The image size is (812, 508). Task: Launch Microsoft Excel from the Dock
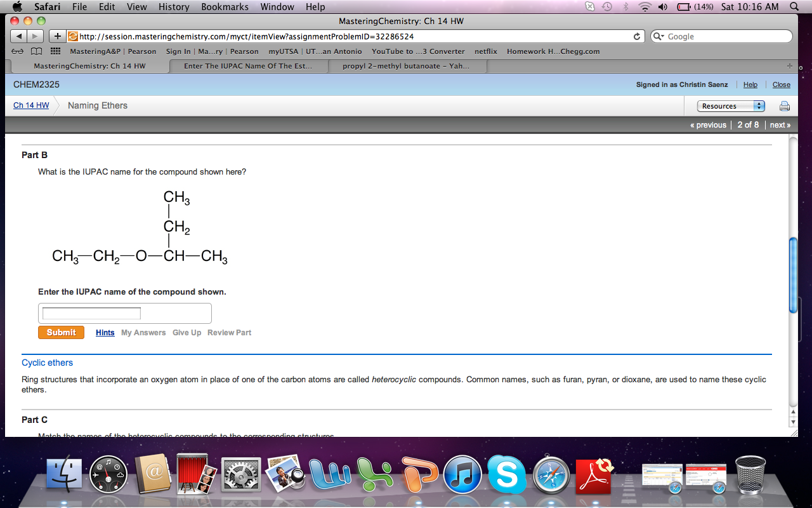click(374, 474)
